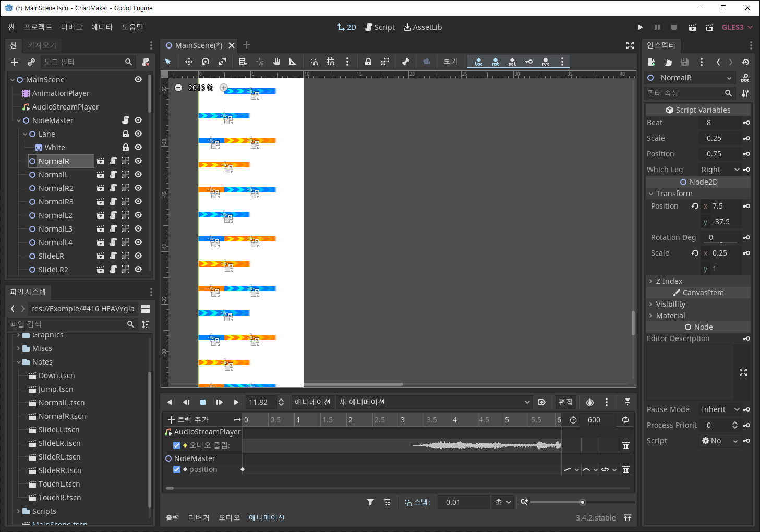
Task: Open the Which Leg dropdown
Action: tap(720, 170)
